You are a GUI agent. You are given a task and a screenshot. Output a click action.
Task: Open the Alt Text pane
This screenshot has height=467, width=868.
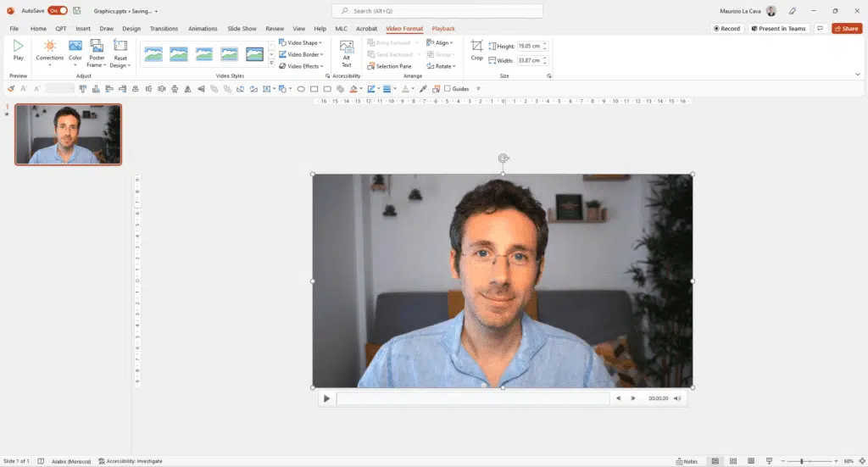point(346,53)
